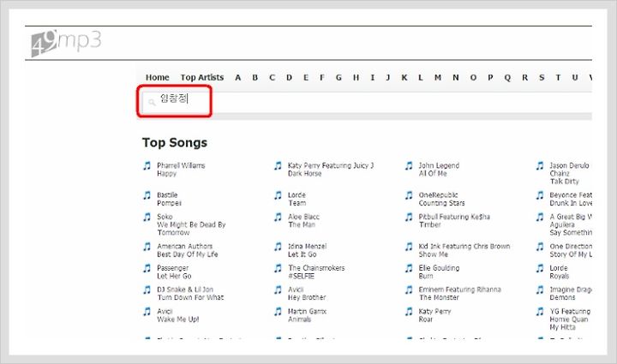This screenshot has height=364, width=617.
Task: Open the Top Artists page
Action: coord(202,77)
